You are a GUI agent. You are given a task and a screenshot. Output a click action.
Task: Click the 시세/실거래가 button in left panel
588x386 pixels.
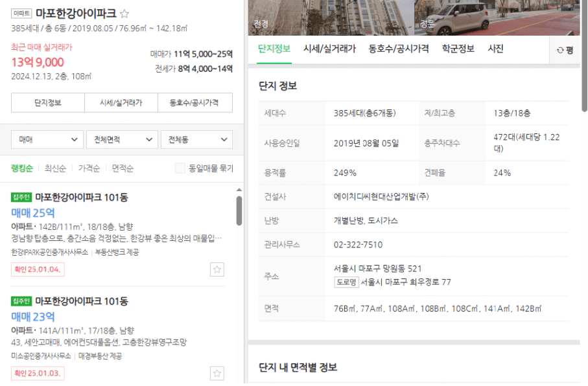tap(121, 103)
